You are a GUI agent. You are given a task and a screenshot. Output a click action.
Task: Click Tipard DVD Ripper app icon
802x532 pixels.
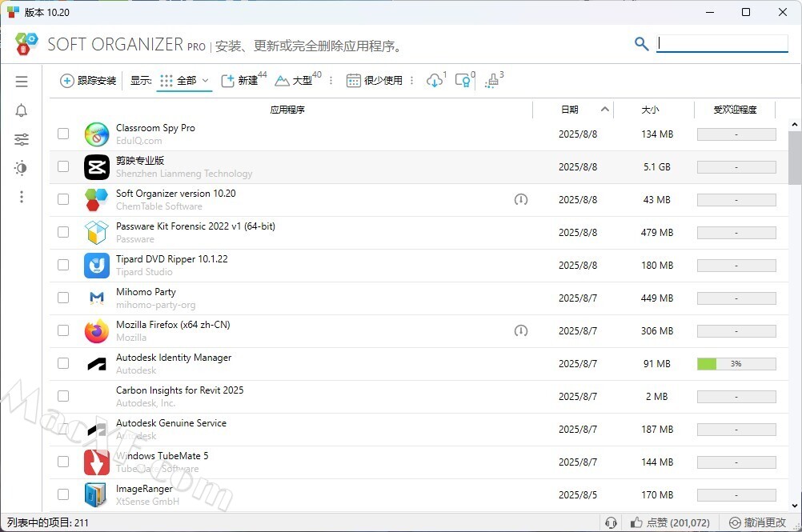coord(97,266)
